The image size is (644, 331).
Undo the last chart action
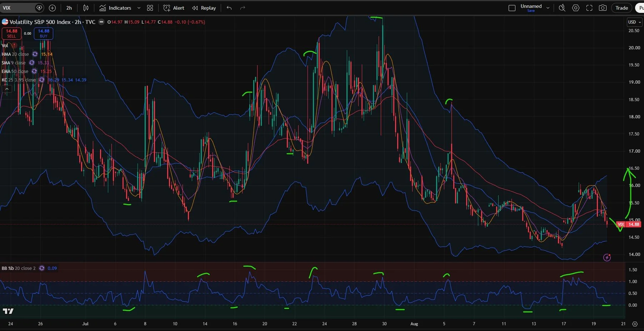click(x=229, y=8)
